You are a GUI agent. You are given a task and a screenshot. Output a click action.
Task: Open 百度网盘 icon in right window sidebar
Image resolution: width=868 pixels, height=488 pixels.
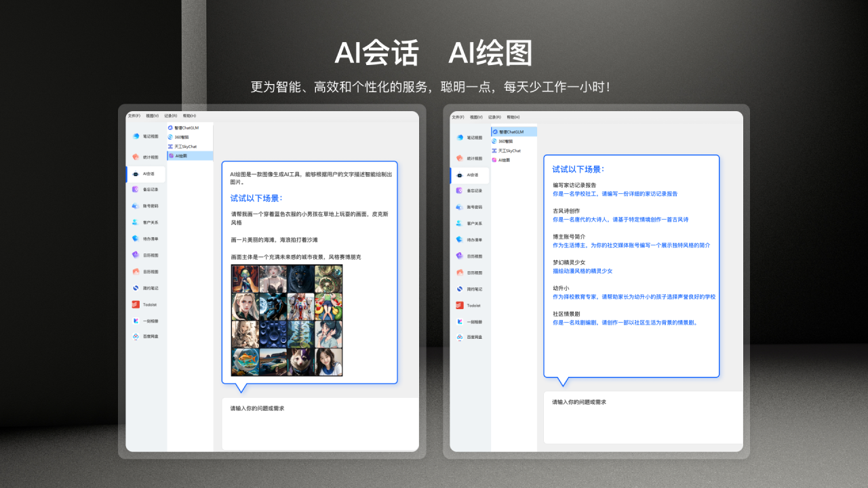click(460, 338)
